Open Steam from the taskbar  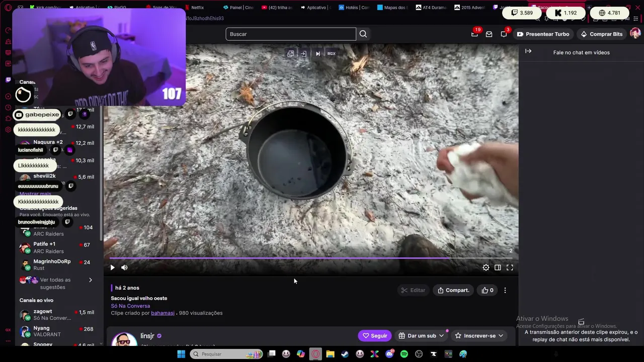click(345, 354)
